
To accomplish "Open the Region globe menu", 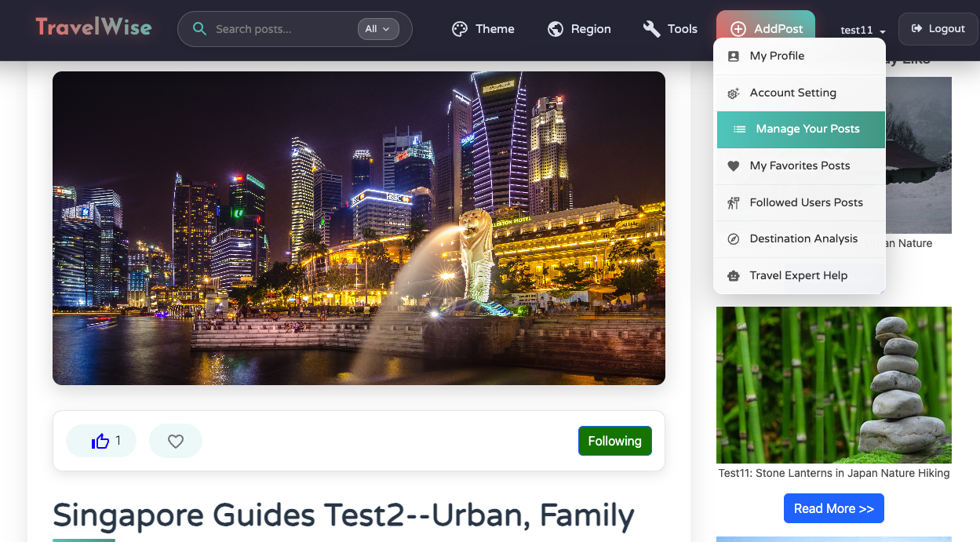I will pos(579,29).
